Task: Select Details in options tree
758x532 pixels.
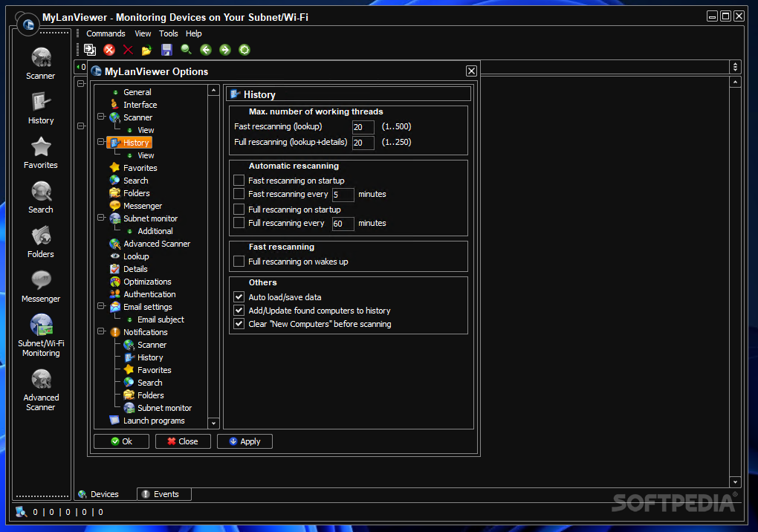Action: coord(135,269)
